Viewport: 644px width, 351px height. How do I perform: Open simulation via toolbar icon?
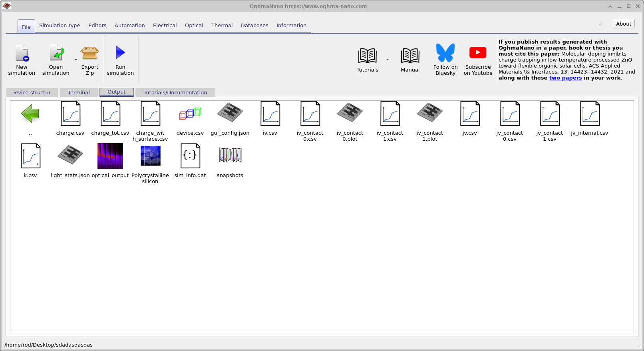(56, 53)
